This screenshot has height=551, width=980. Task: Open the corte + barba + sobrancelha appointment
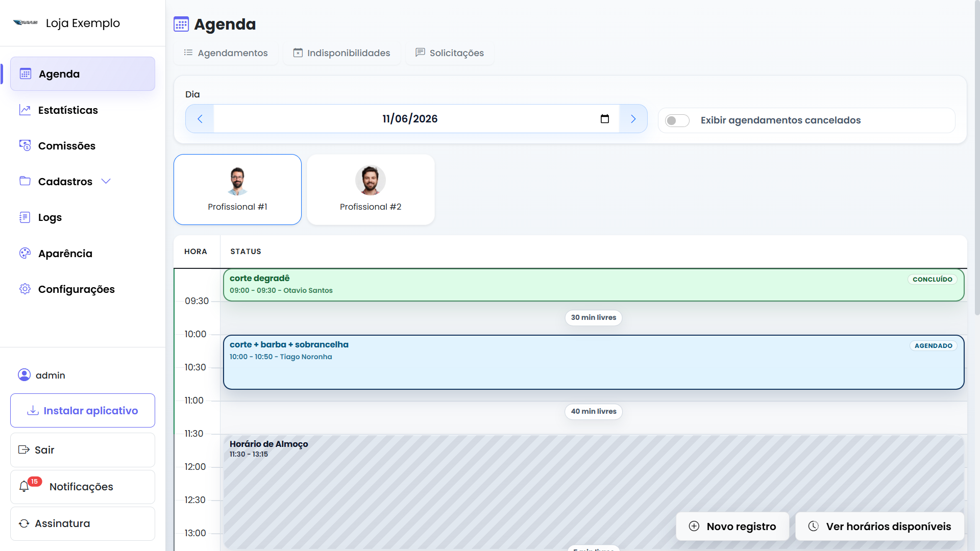594,362
